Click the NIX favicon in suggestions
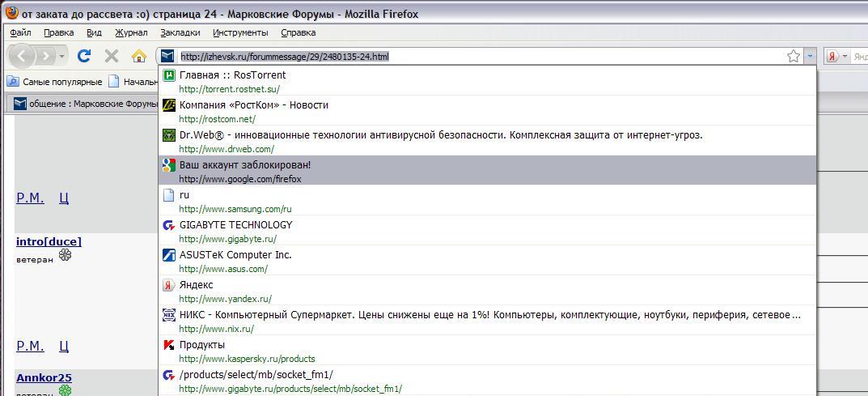Screen dimensions: 868x396 point(169,315)
